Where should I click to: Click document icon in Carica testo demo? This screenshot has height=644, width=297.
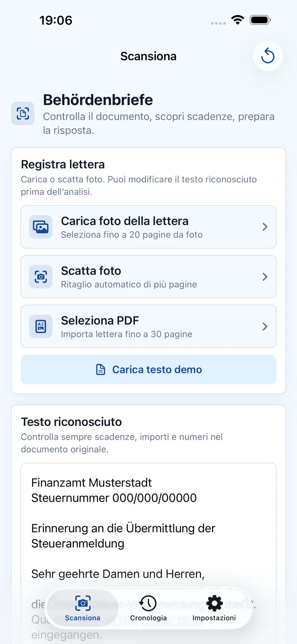click(100, 369)
